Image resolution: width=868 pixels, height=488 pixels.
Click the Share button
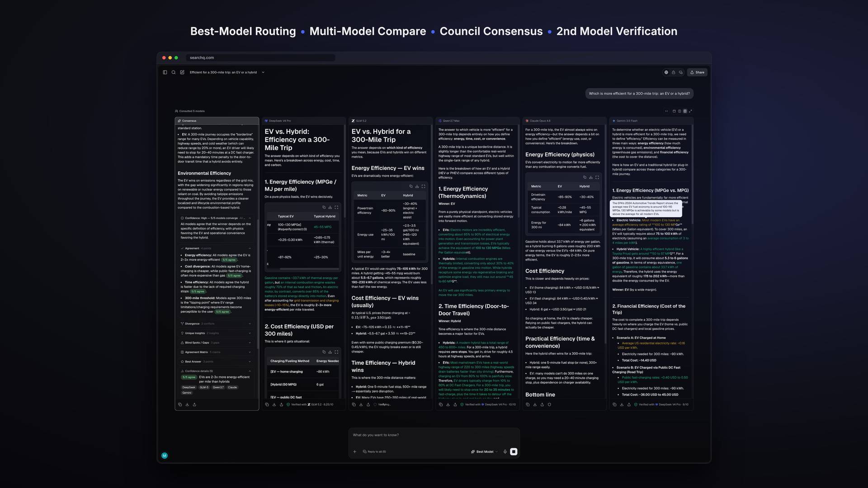pyautogui.click(x=697, y=72)
